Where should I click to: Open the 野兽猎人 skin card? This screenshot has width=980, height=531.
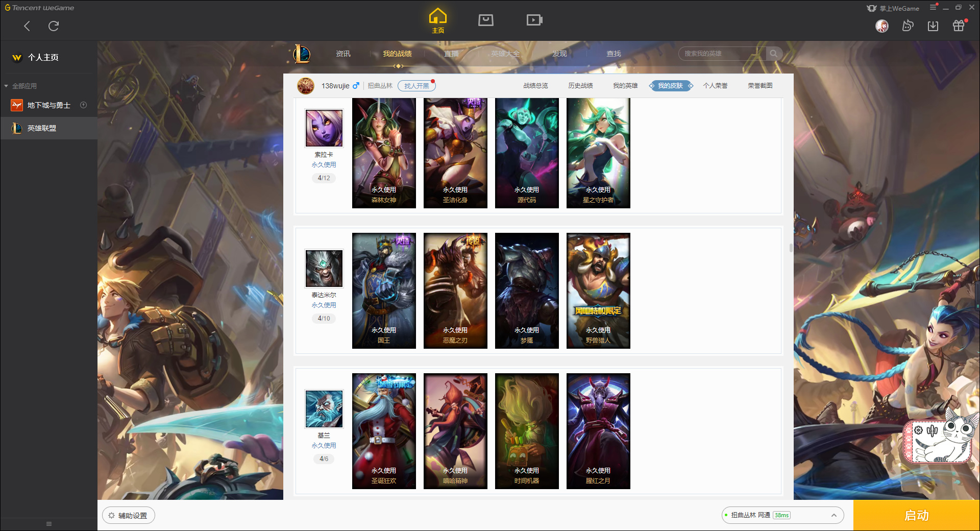point(598,291)
